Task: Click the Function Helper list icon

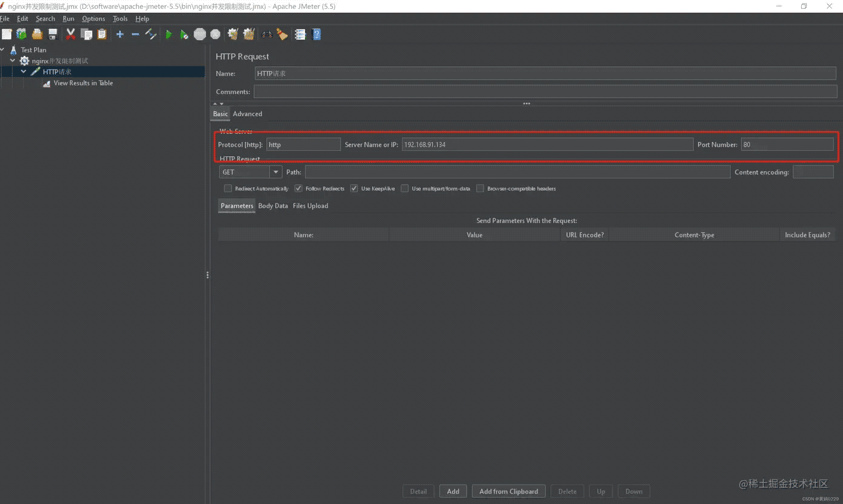Action: pos(300,35)
